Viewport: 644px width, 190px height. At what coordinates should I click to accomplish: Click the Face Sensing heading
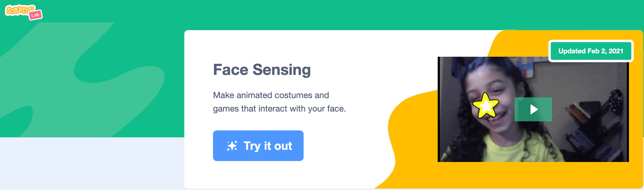click(262, 70)
